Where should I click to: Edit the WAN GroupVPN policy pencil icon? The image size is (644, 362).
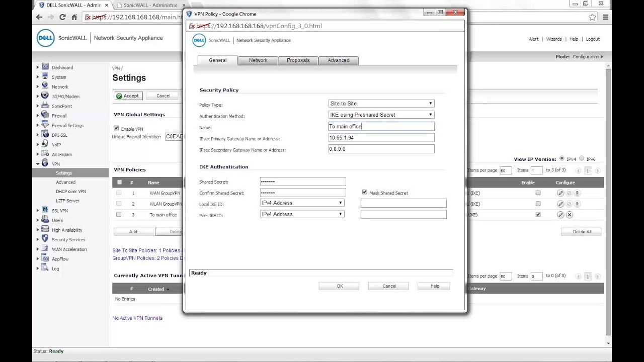coord(560,193)
